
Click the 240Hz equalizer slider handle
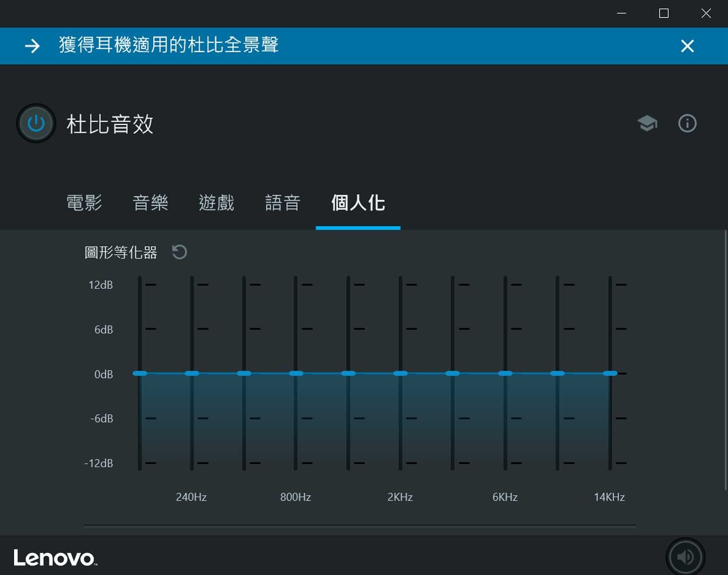[192, 373]
